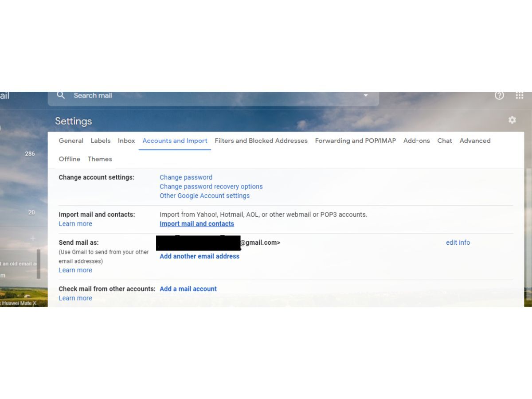Click the bold Import mail and contacts link
This screenshot has width=532, height=399.
[197, 224]
